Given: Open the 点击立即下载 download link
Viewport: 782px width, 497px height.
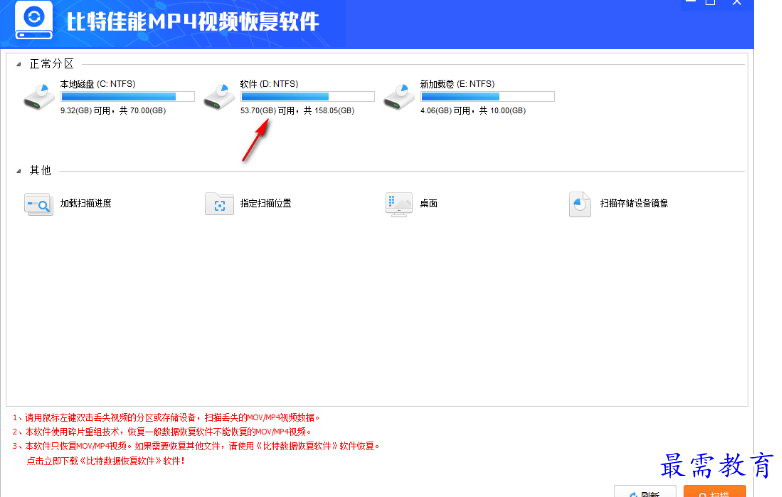Looking at the screenshot, I should 106,461.
